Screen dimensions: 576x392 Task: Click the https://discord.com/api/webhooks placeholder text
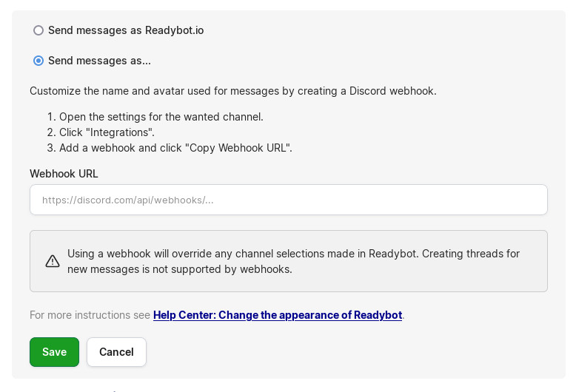127,200
